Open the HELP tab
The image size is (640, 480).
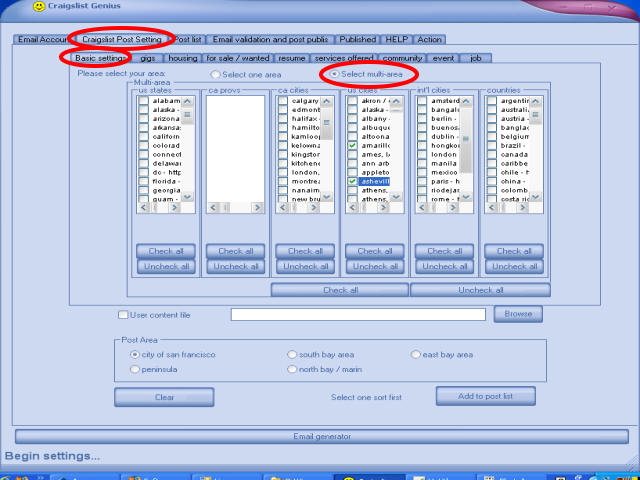(x=396, y=40)
